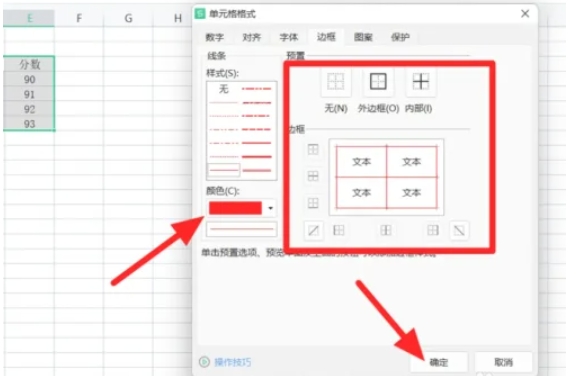Select column F header in spreadsheet
The image size is (577, 376).
tap(79, 18)
